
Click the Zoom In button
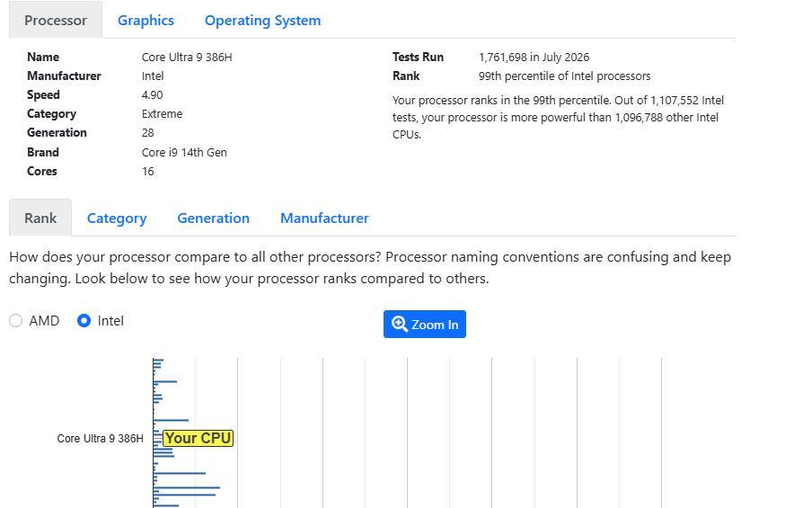click(425, 324)
